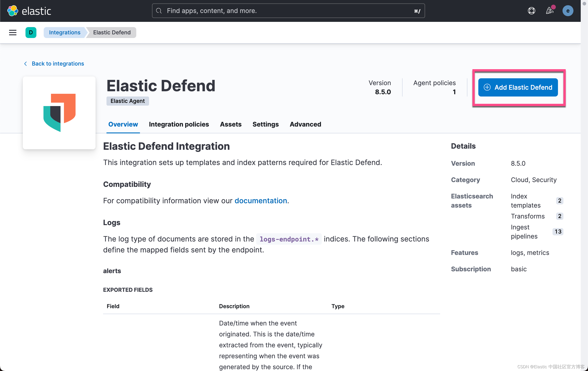Open the D space selector avatar
588x371 pixels.
pos(31,33)
